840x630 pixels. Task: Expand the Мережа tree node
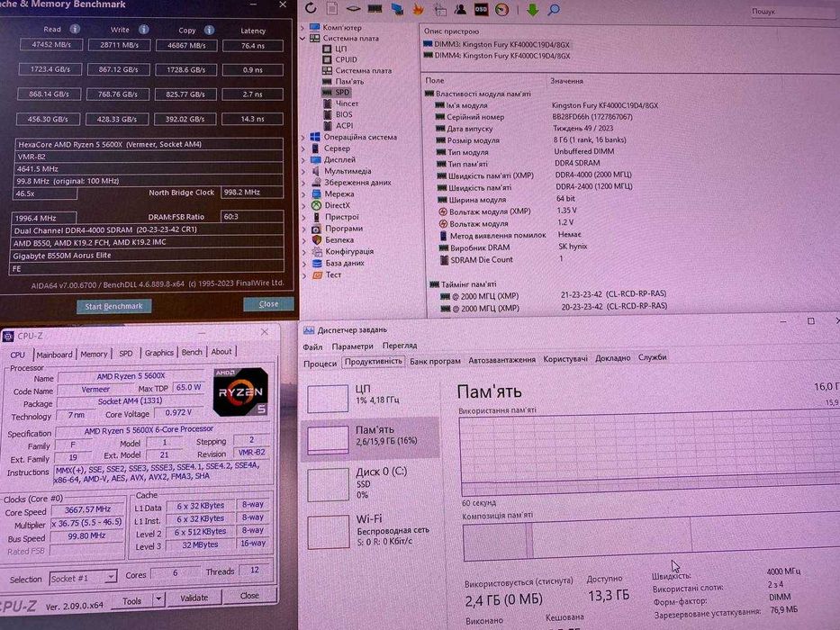[304, 193]
